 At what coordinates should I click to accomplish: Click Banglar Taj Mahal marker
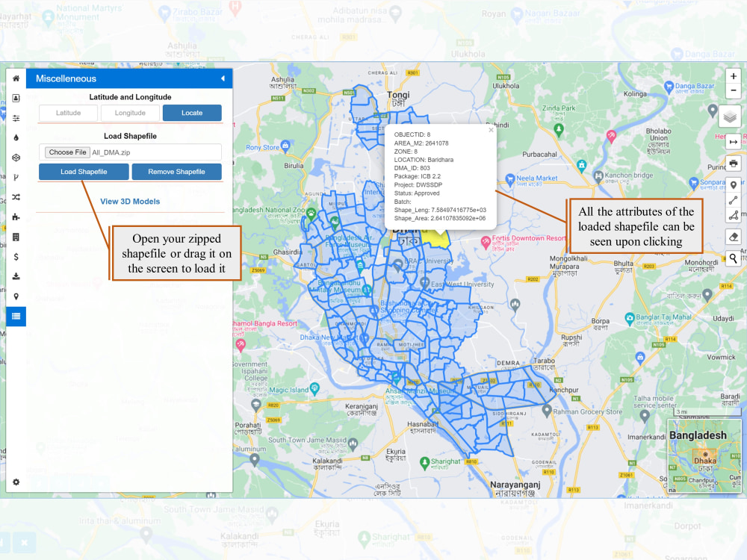(x=630, y=317)
